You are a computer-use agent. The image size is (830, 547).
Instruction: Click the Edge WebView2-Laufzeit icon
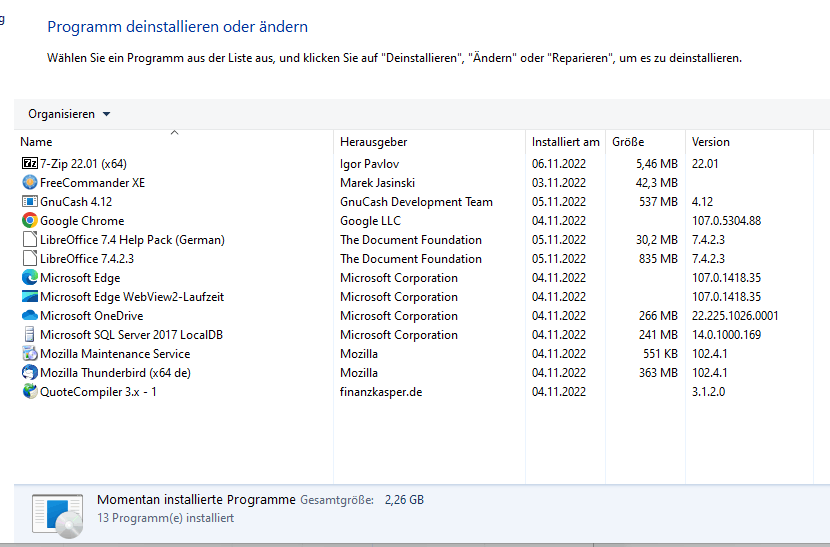pyautogui.click(x=30, y=297)
